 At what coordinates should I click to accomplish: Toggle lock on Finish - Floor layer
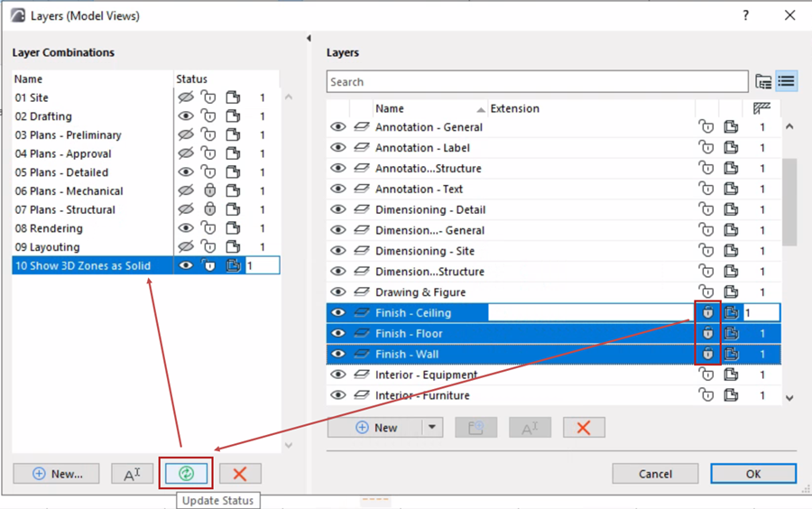(706, 333)
